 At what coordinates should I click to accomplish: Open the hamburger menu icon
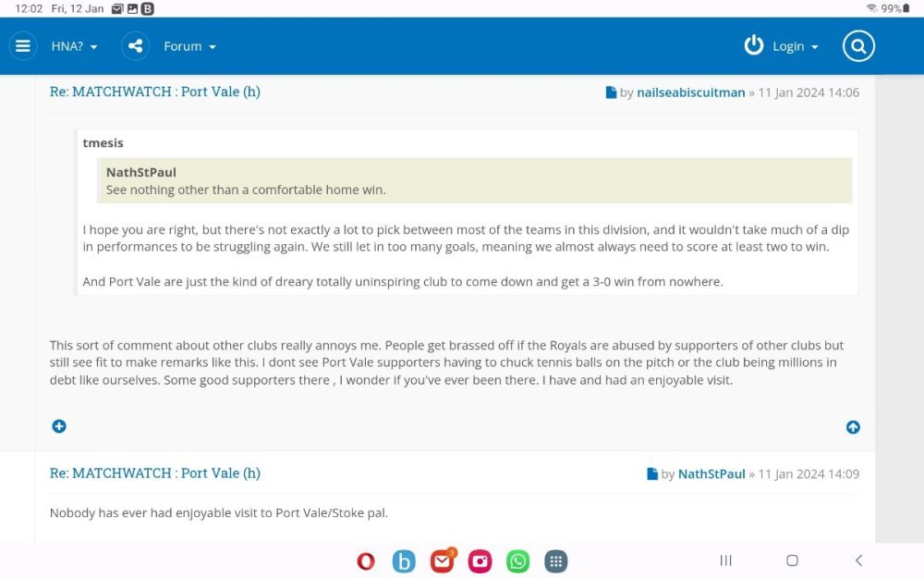tap(23, 46)
